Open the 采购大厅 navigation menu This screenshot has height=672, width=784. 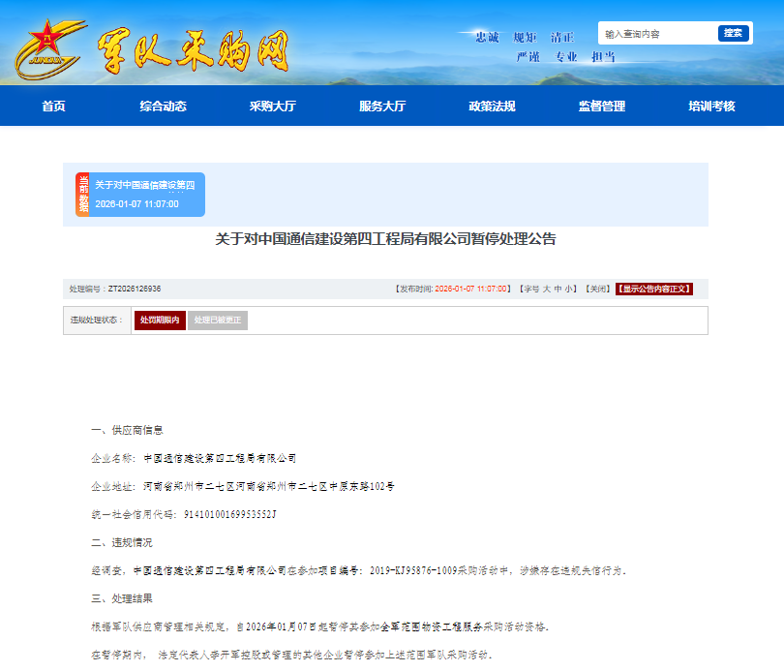(x=272, y=107)
